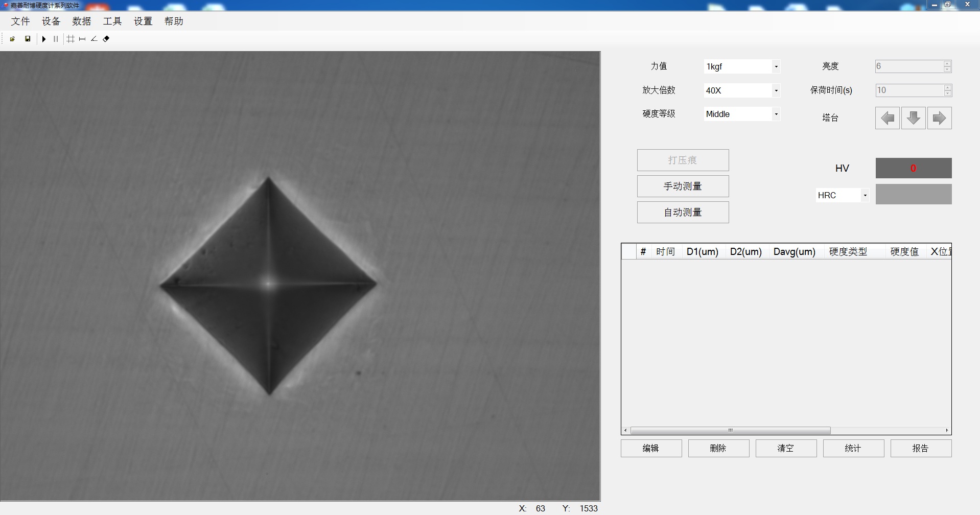
Task: Click the turret down arrow button
Action: [913, 118]
